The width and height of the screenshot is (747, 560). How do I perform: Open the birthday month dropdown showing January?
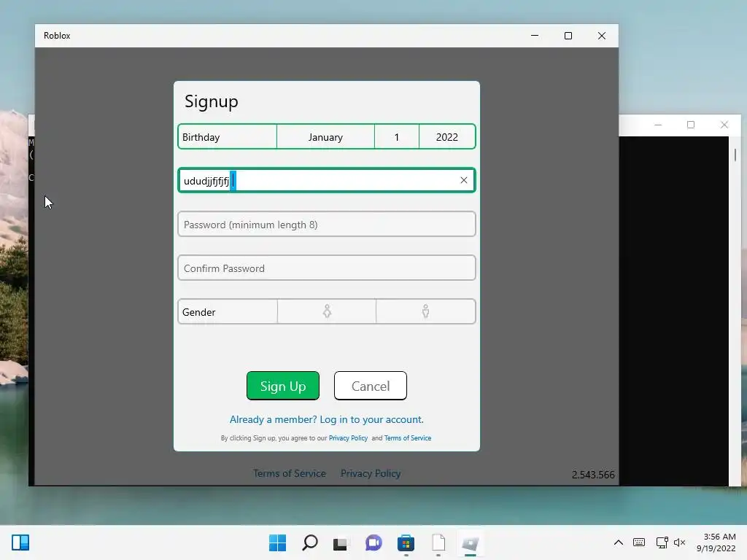pyautogui.click(x=325, y=137)
